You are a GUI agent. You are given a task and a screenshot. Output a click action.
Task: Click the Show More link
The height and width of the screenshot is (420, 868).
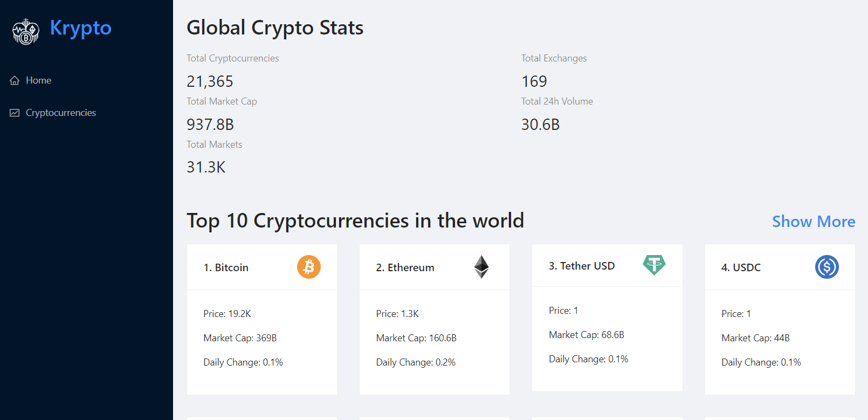click(813, 222)
